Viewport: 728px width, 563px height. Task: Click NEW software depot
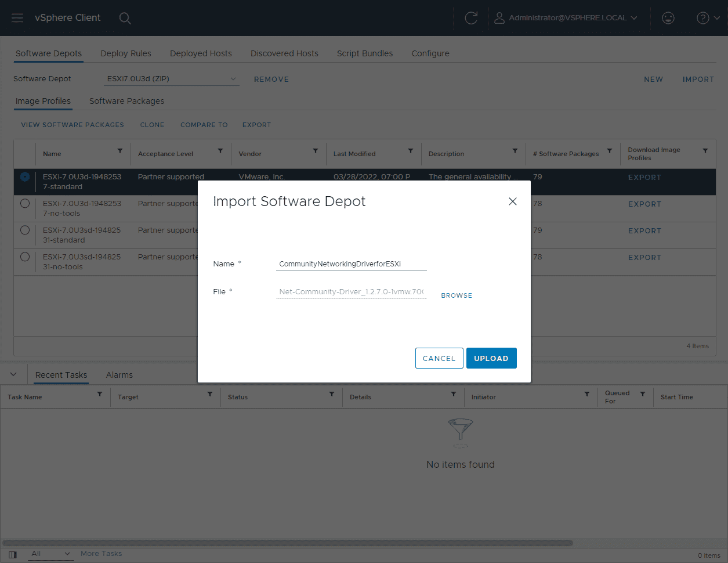coord(653,80)
